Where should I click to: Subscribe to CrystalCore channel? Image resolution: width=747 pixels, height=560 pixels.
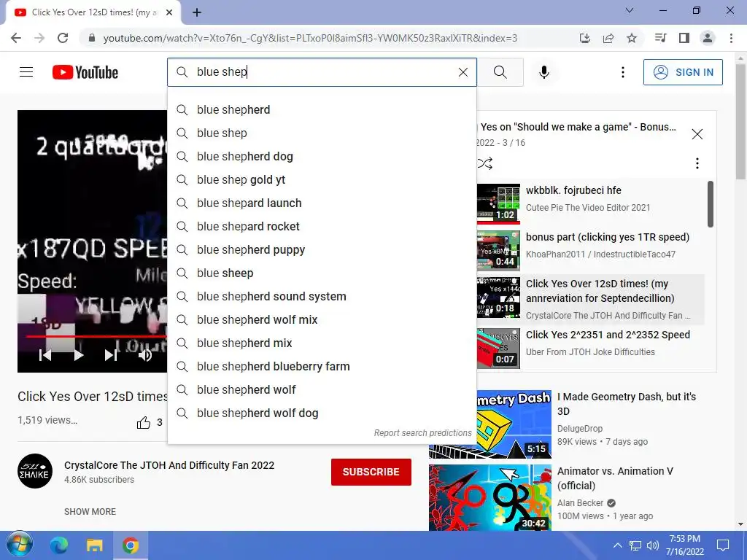(x=371, y=472)
